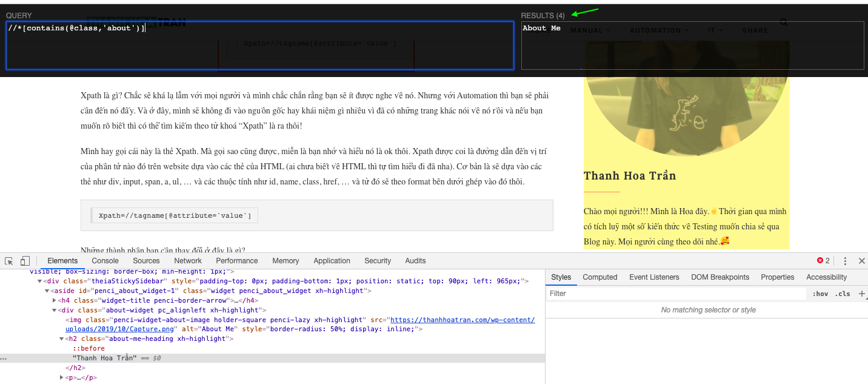Collapse the about-widget div node

55,310
